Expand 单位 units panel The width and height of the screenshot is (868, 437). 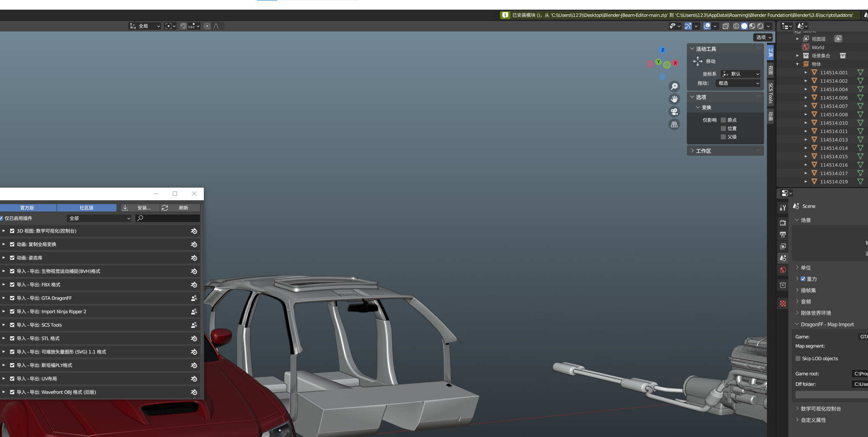tap(805, 267)
